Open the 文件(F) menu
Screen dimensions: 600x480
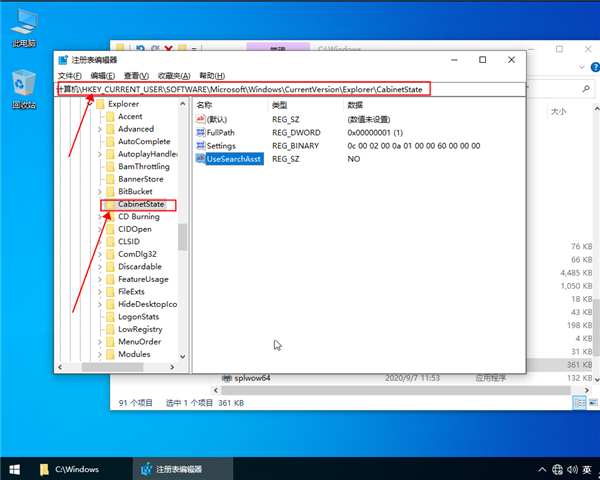(70, 76)
